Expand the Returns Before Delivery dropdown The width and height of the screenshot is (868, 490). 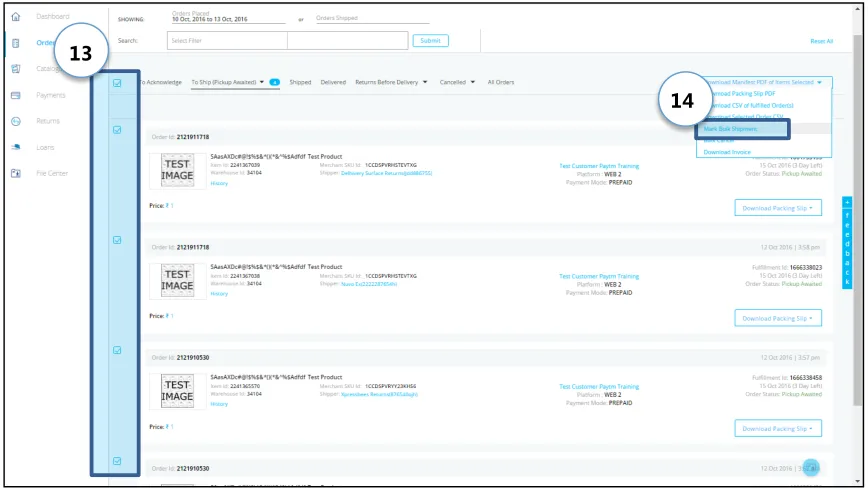tap(425, 82)
